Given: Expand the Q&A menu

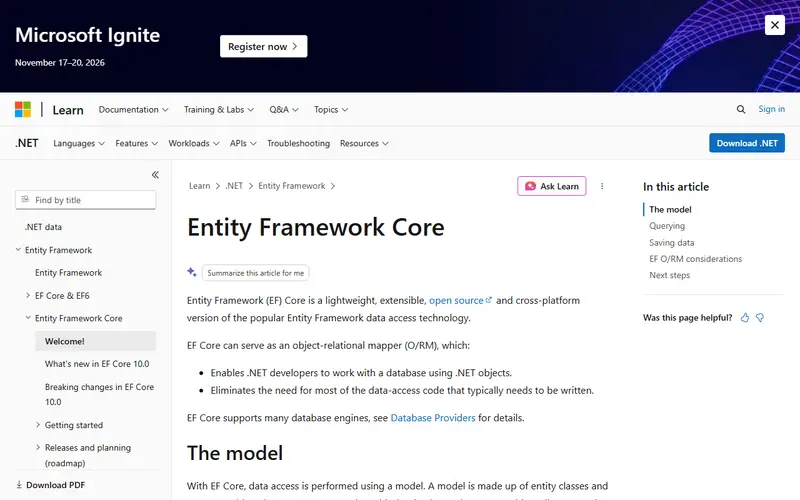Looking at the screenshot, I should [x=284, y=110].
